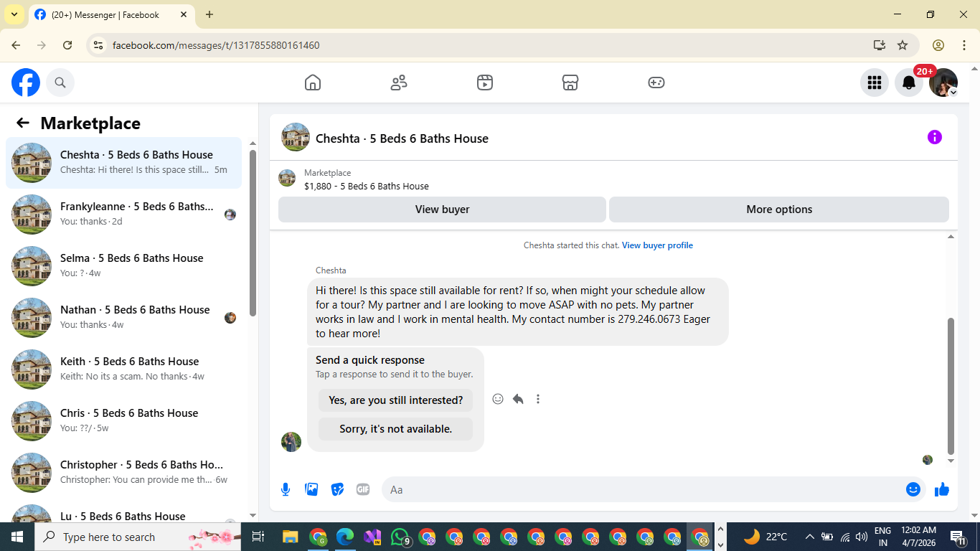Send a thumbs-up like

tap(942, 489)
